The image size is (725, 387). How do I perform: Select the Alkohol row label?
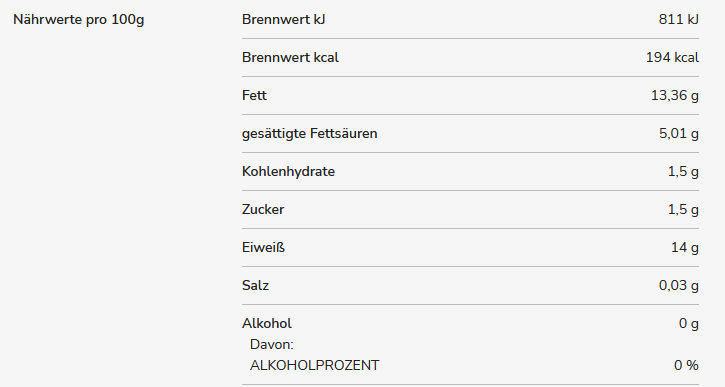tap(267, 323)
